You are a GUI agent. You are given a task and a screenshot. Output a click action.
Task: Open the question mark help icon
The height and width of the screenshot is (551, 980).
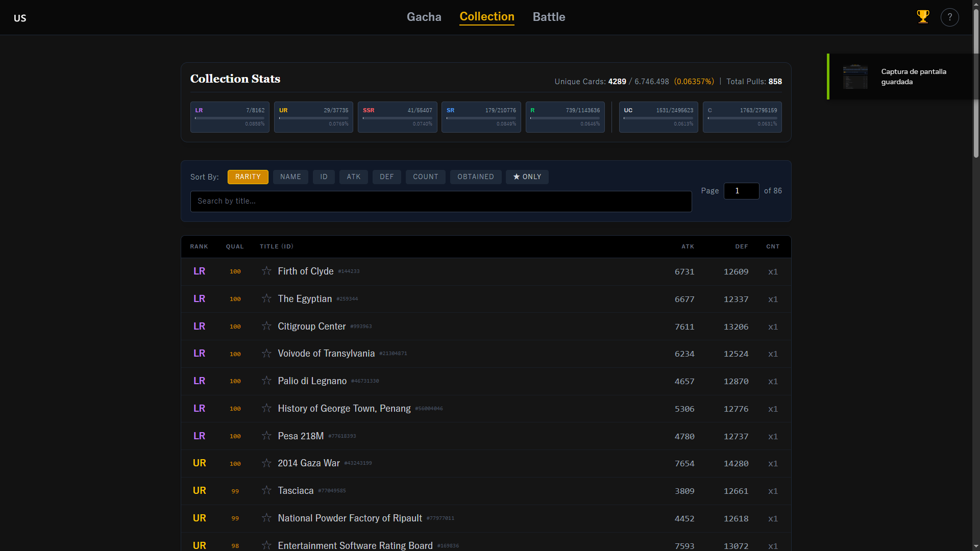[949, 17]
